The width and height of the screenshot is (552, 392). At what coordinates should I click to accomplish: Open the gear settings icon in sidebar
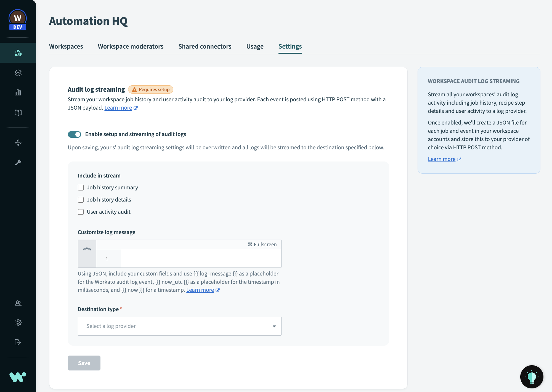(18, 322)
